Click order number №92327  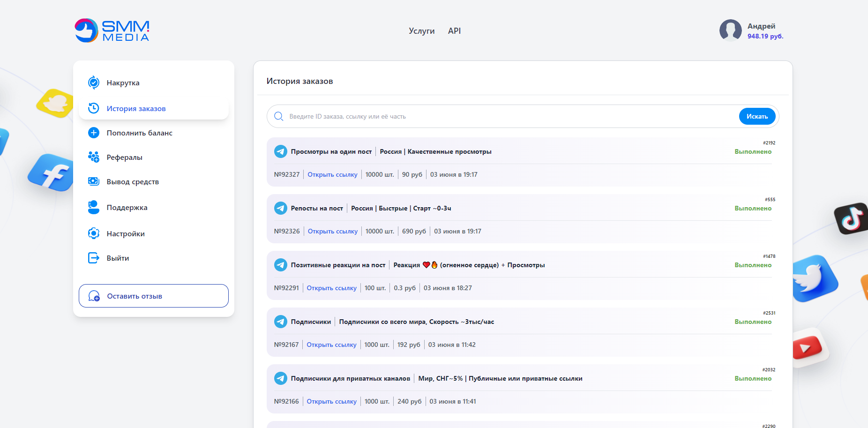coord(287,174)
